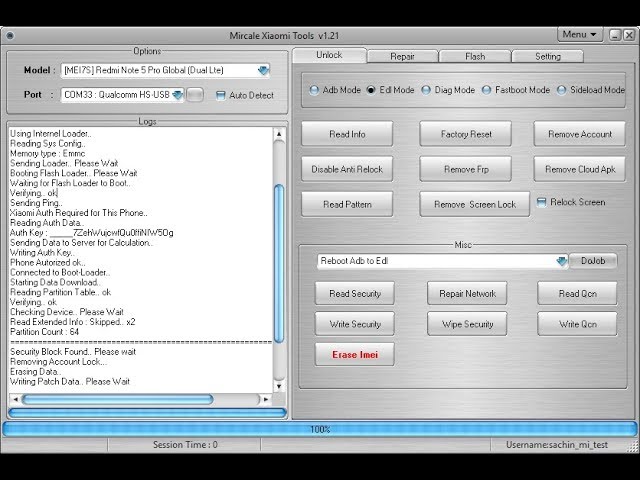Close the Mircale Xiaomi Tools window

[629, 35]
